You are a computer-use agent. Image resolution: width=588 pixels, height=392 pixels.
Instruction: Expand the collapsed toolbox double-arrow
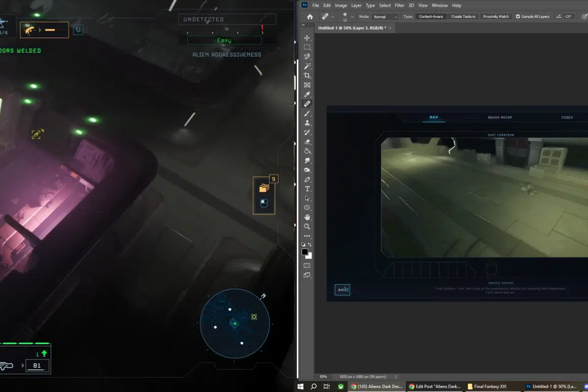click(303, 25)
